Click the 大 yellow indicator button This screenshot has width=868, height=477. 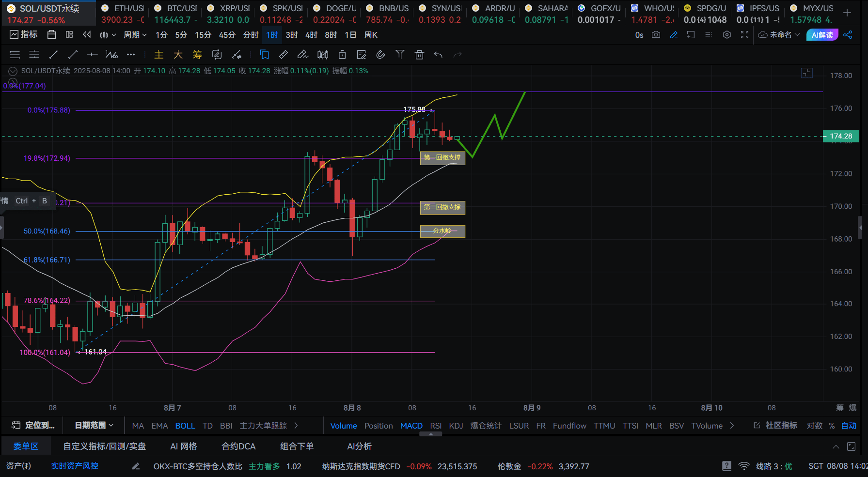pyautogui.click(x=178, y=55)
